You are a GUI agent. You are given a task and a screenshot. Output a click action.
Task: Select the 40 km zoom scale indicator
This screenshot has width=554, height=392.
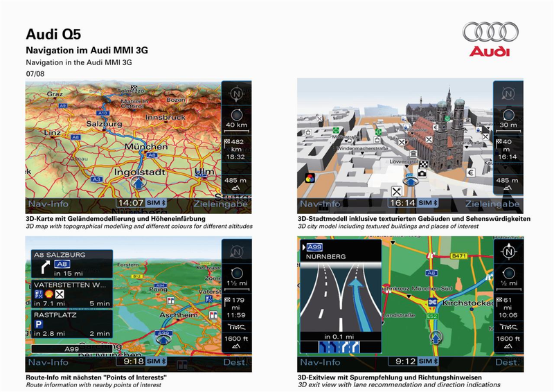(236, 120)
